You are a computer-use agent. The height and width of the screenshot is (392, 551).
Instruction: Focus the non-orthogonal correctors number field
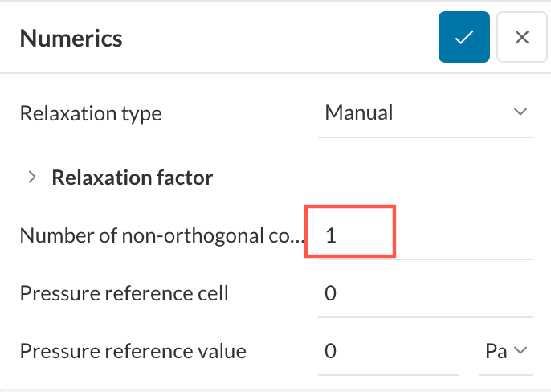pyautogui.click(x=425, y=235)
